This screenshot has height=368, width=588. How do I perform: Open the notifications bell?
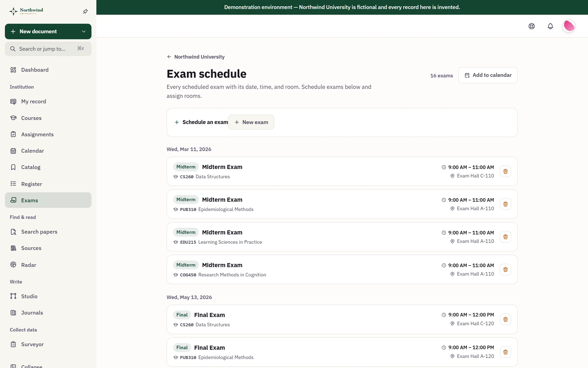550,26
